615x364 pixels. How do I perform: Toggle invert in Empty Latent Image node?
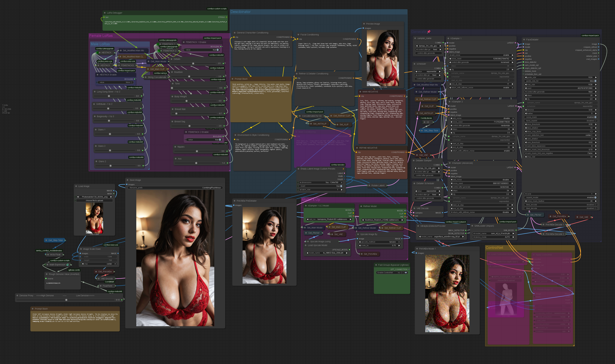coord(341,186)
